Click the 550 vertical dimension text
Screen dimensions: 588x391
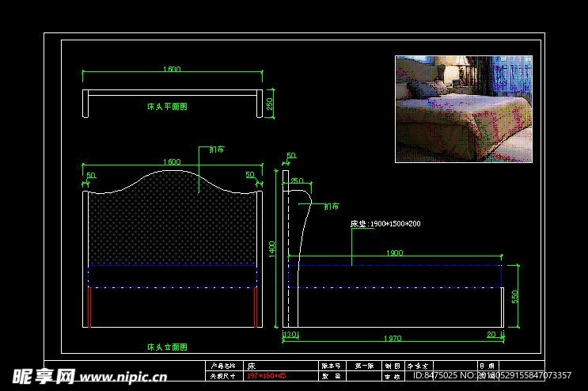515,297
